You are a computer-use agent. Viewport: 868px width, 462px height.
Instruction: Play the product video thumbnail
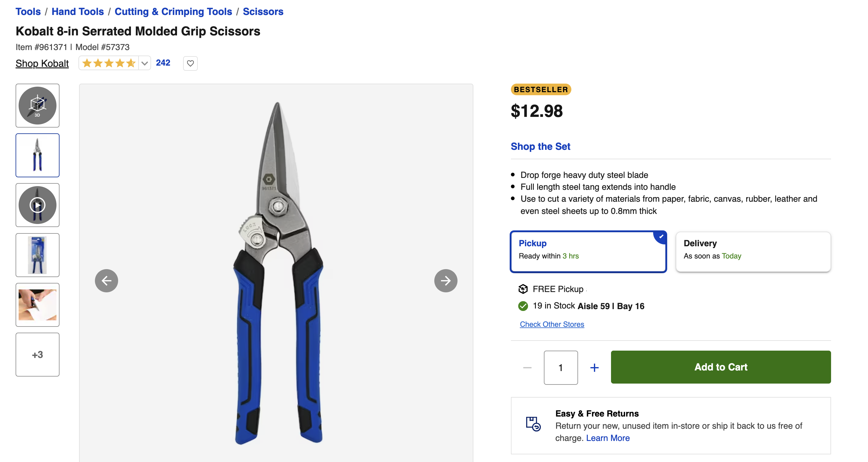pyautogui.click(x=37, y=205)
